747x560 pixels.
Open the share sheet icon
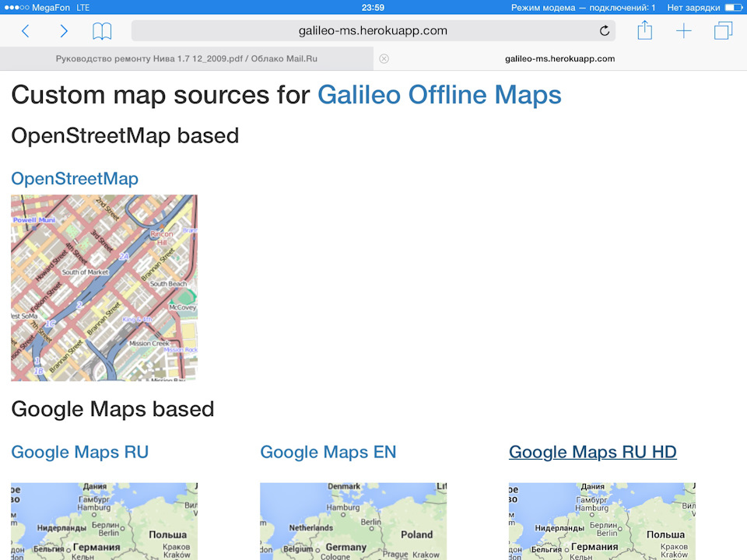tap(644, 30)
